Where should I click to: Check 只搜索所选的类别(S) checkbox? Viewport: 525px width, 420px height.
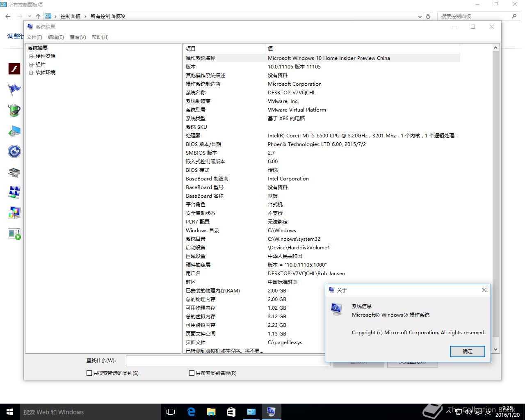point(89,373)
